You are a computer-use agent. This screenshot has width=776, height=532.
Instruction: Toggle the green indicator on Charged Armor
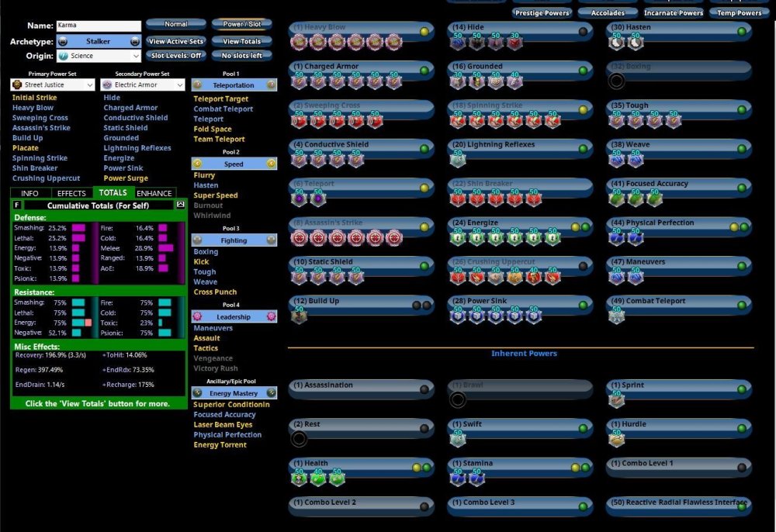click(x=424, y=71)
